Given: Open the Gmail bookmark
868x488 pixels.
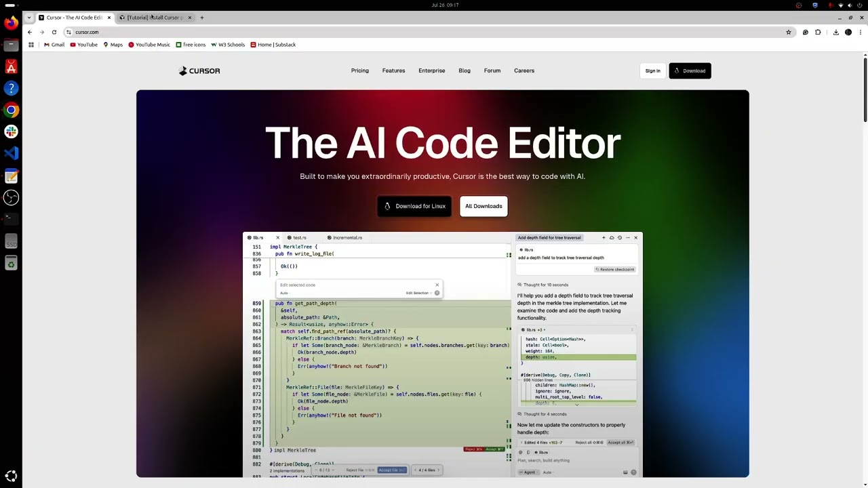Looking at the screenshot, I should (54, 45).
